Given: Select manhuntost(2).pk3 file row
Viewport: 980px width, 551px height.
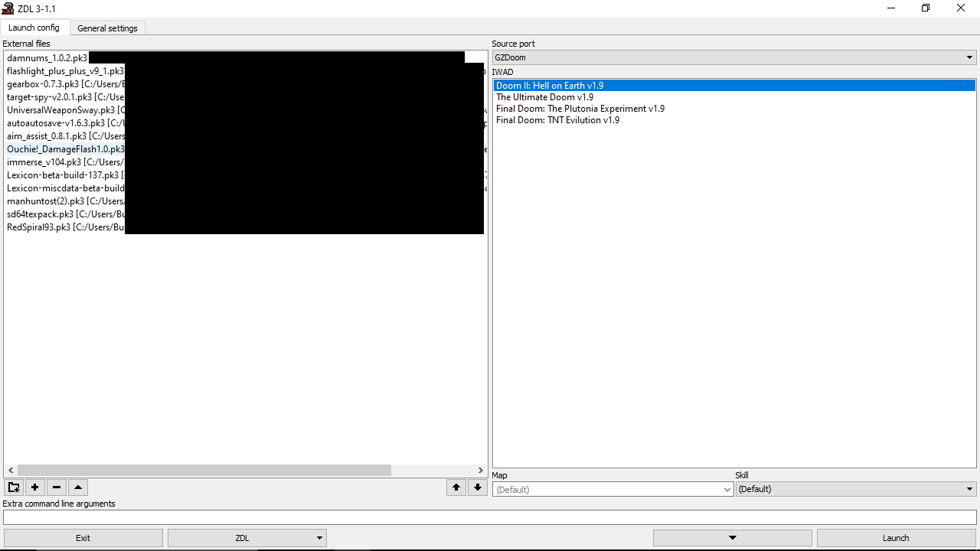Looking at the screenshot, I should click(x=245, y=201).
